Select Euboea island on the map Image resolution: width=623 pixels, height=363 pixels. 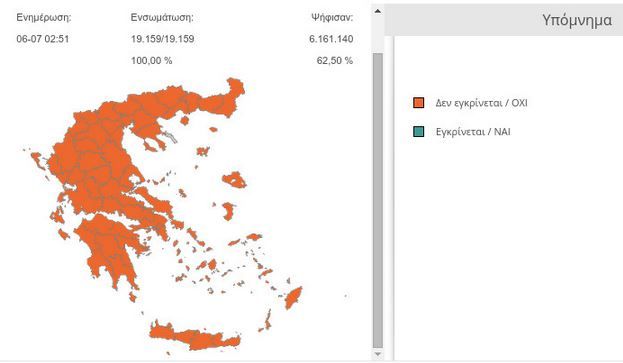pyautogui.click(x=153, y=202)
